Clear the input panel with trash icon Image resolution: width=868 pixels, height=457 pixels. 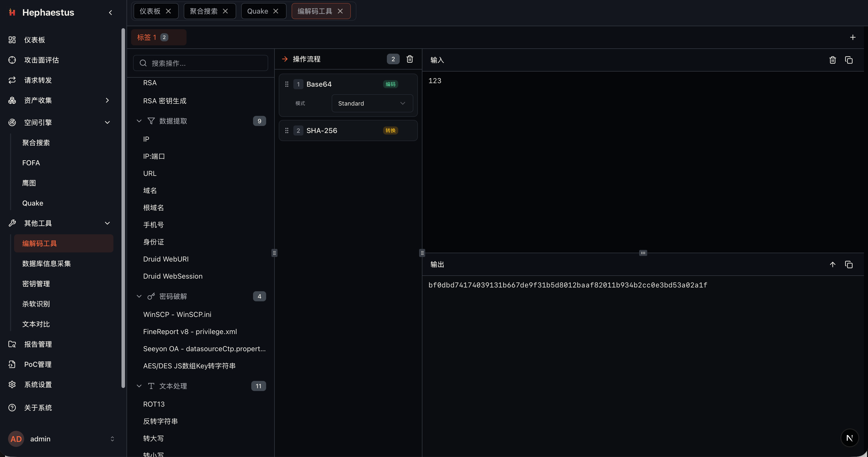[x=832, y=60]
